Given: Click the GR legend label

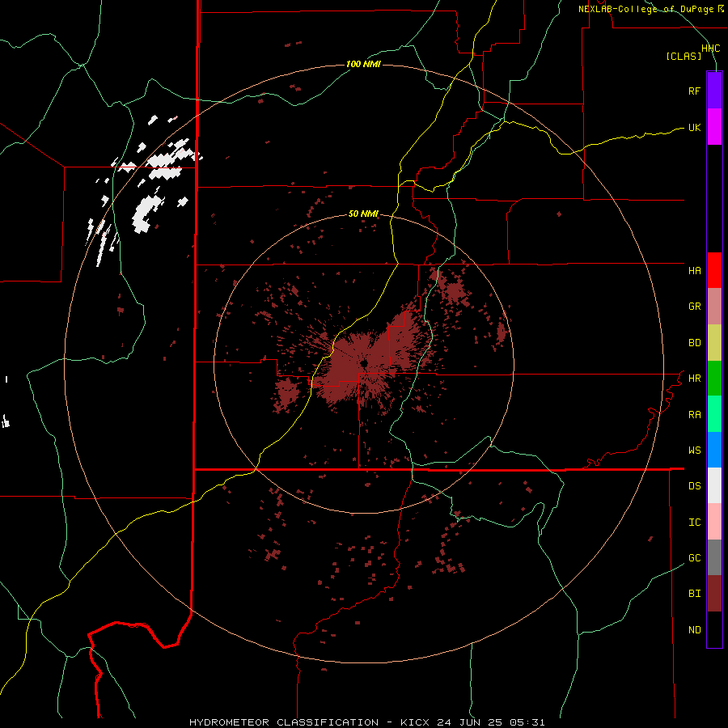Looking at the screenshot, I should coord(694,307).
